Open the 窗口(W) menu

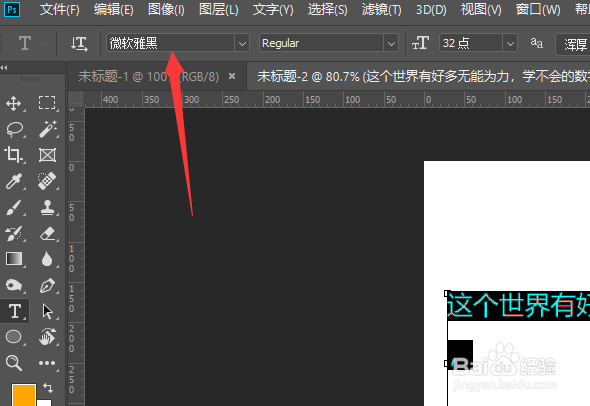point(538,9)
